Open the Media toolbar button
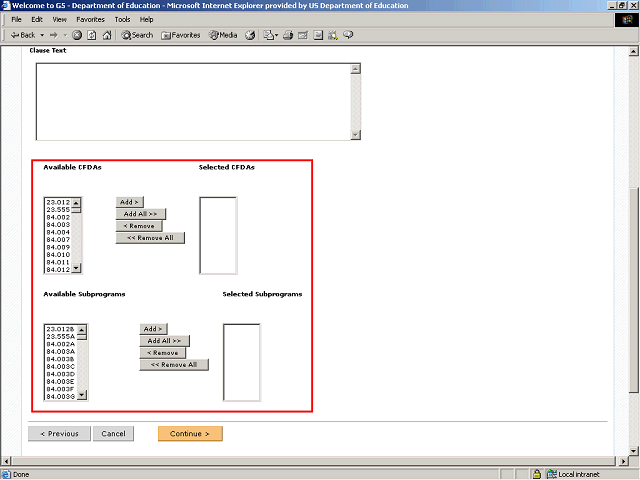 222,35
